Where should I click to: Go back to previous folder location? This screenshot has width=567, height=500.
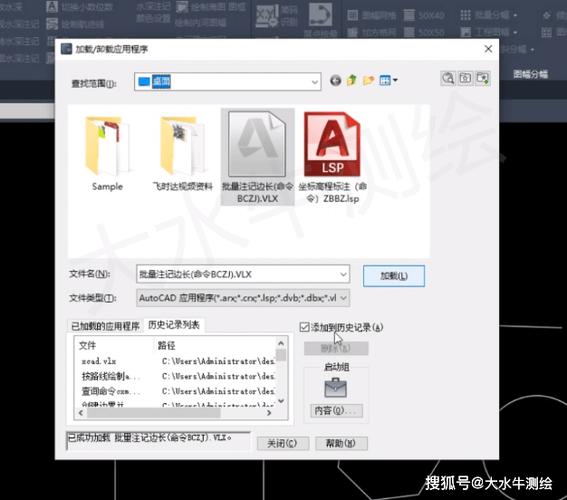pyautogui.click(x=336, y=80)
